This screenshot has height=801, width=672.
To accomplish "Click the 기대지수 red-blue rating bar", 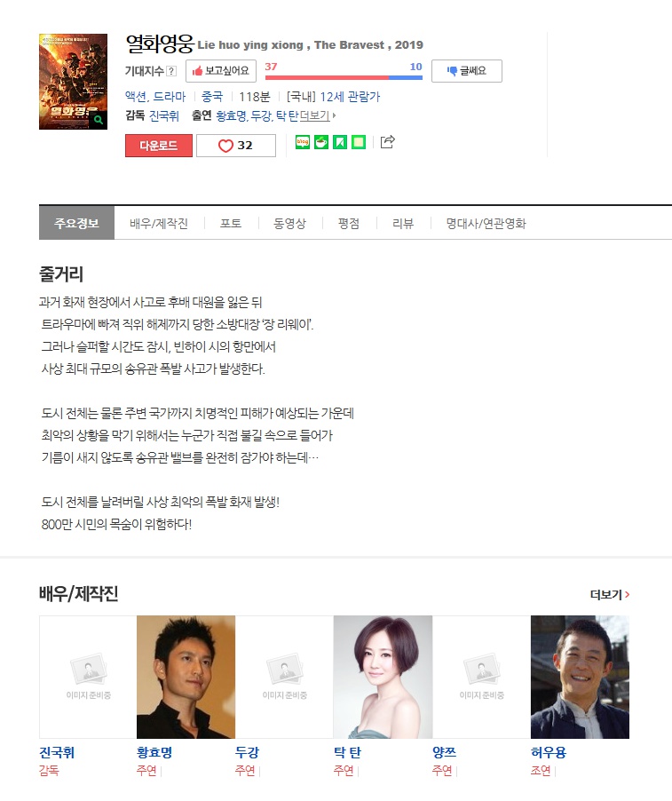I will pyautogui.click(x=344, y=77).
